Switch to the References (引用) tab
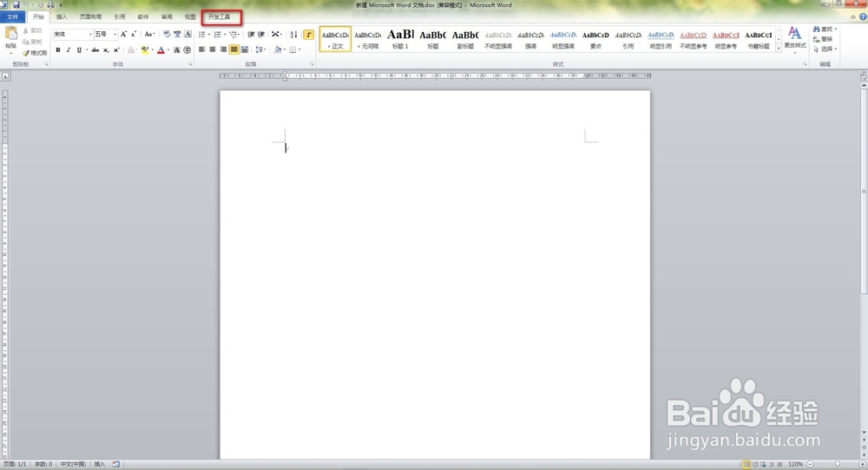Screen dimensions: 868x470 120,17
